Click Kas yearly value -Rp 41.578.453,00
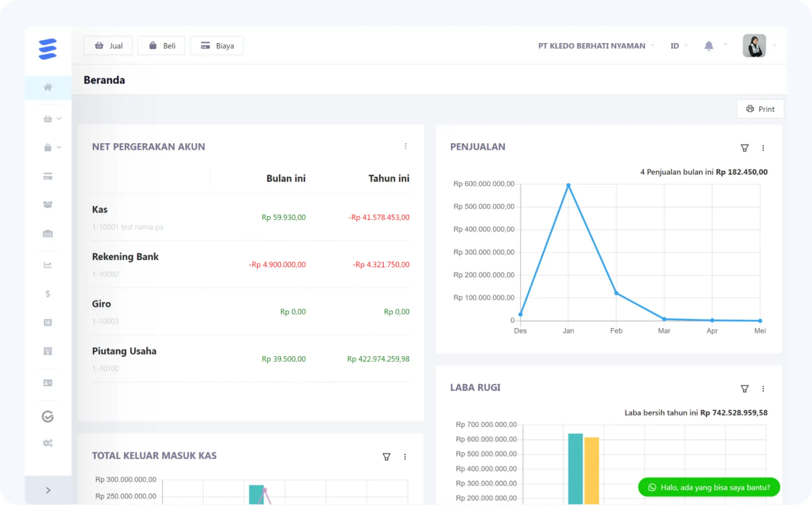The image size is (812, 505). [379, 217]
